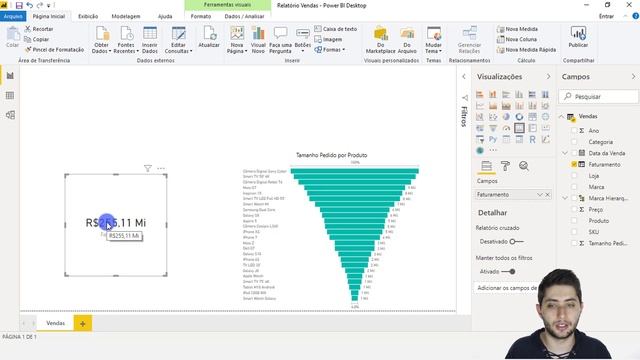Check the Ano field checkbox
This screenshot has width=640, height=360.
click(574, 131)
